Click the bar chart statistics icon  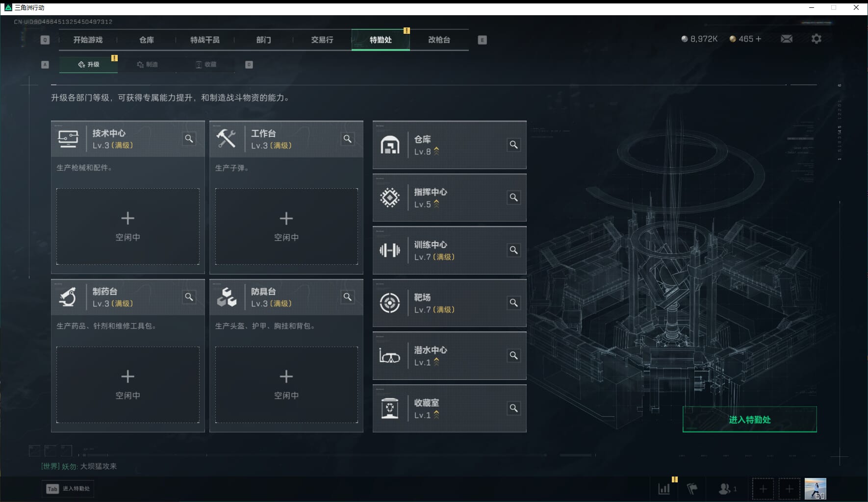(664, 488)
